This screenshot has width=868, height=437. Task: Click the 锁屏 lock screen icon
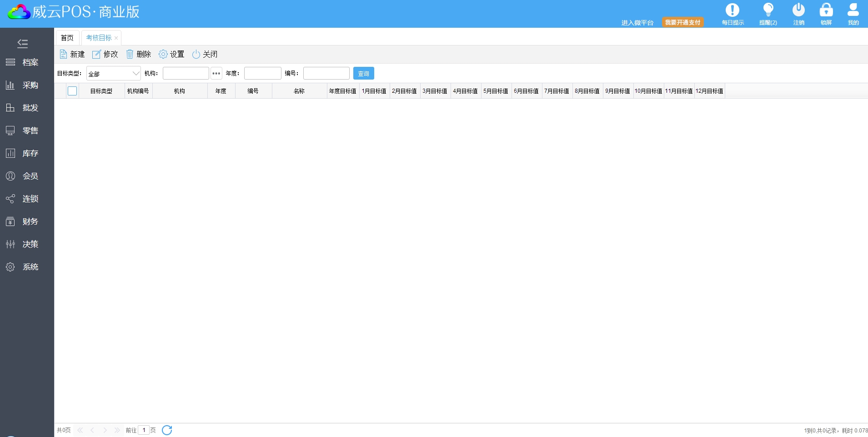tap(826, 14)
